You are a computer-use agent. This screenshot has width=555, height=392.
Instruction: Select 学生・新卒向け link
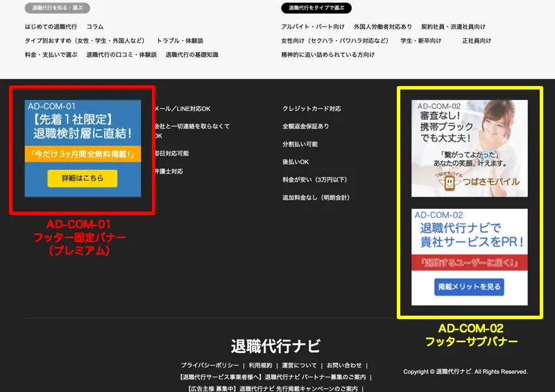pos(420,41)
